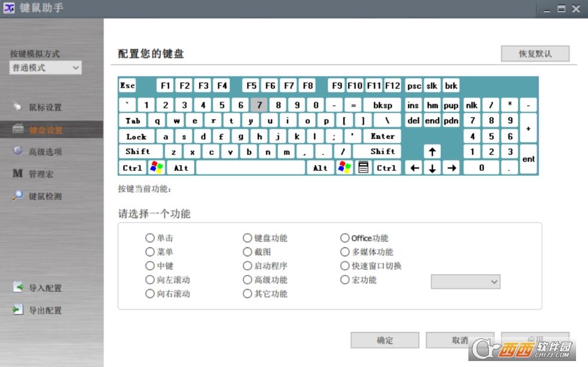
Task: Confirm with the 确定 button
Action: [385, 340]
